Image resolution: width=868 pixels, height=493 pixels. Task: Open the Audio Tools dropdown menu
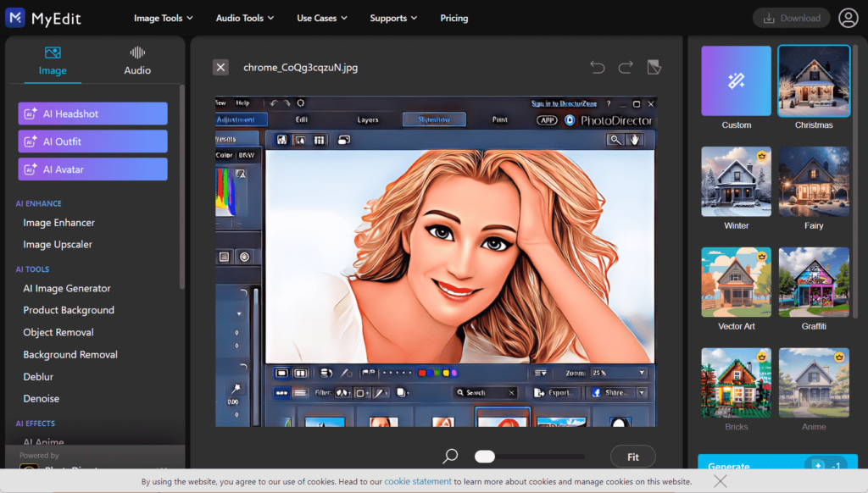pyautogui.click(x=245, y=19)
